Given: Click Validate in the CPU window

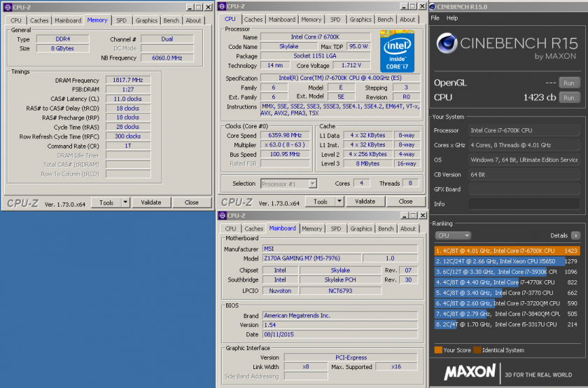Looking at the screenshot, I should (365, 202).
